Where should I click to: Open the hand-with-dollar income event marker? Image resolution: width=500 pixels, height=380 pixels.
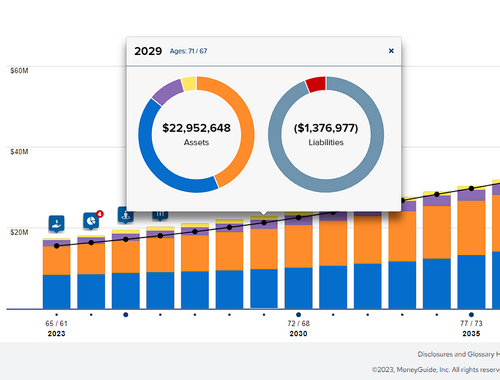pyautogui.click(x=56, y=224)
